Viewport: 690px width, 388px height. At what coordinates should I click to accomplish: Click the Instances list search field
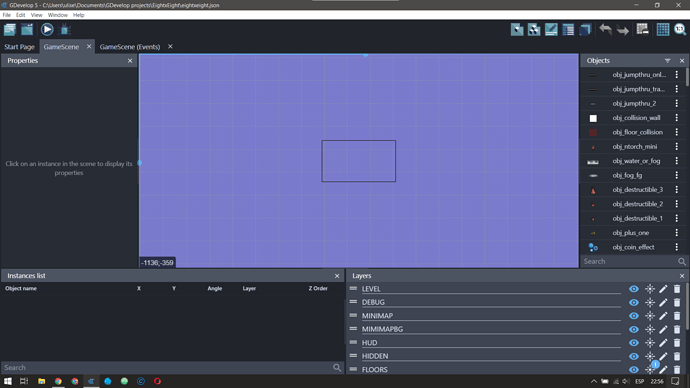[167, 367]
